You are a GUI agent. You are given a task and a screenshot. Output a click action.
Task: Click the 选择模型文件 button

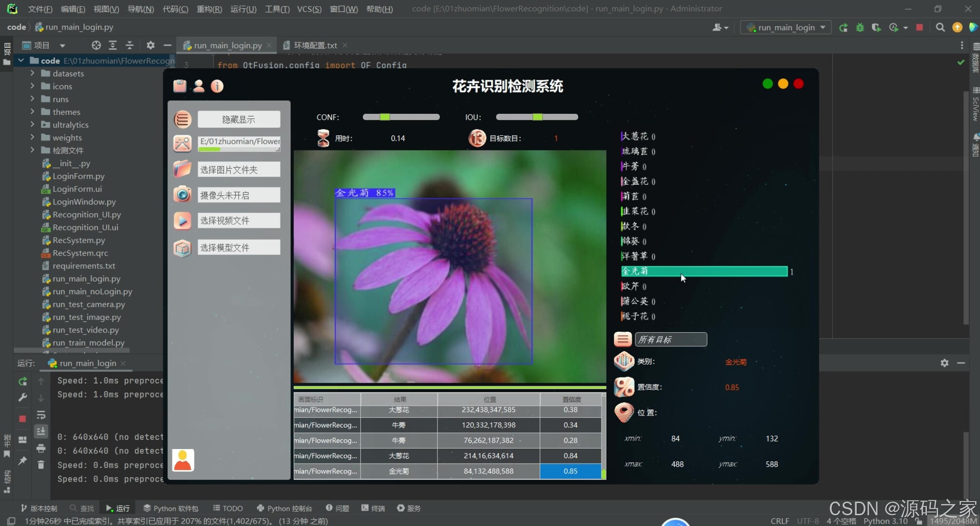239,247
